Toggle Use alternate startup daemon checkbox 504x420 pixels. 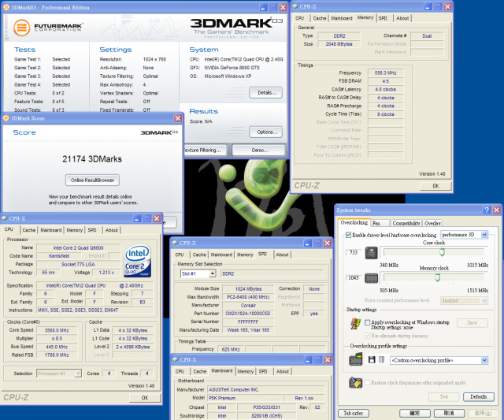click(367, 336)
